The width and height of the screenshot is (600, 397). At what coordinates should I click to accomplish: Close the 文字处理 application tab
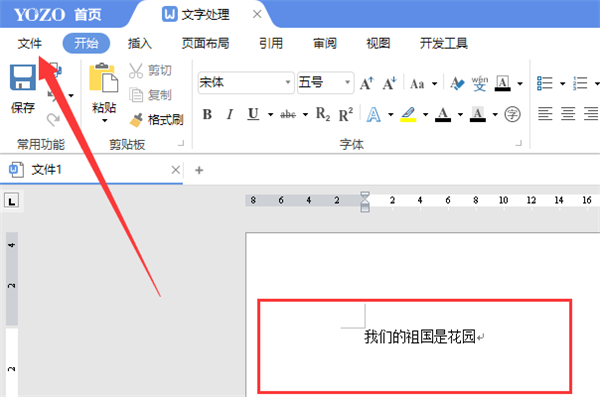[257, 15]
